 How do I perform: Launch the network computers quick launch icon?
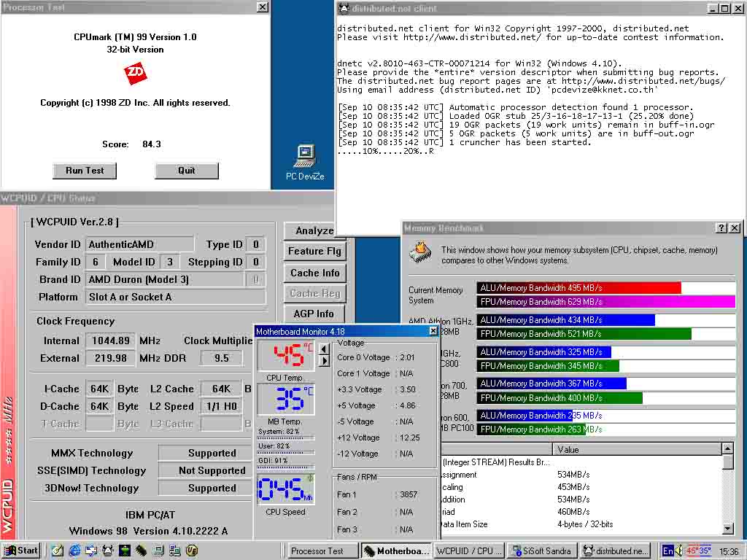(174, 551)
